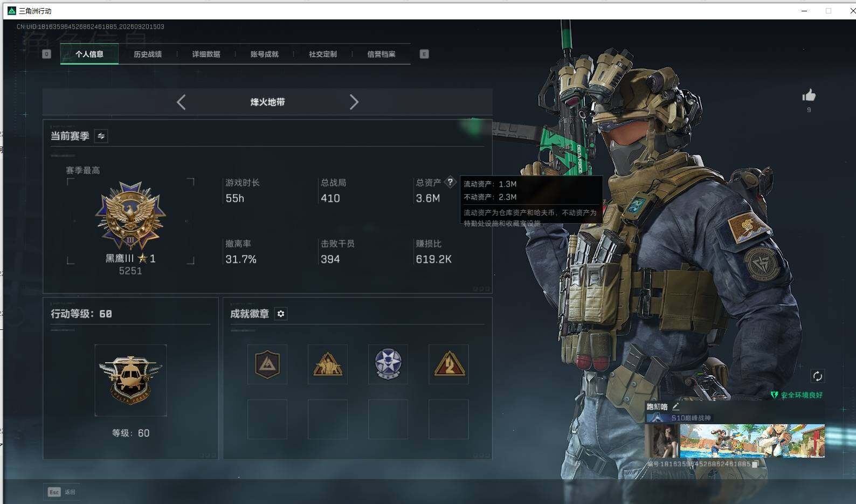Click the 成就徽章 heading

[x=250, y=314]
